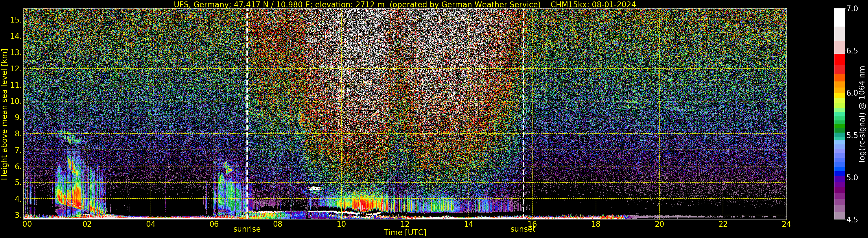The height and width of the screenshot is (238, 868).
Task: Click the '13.' height tick label
Action: (16, 53)
